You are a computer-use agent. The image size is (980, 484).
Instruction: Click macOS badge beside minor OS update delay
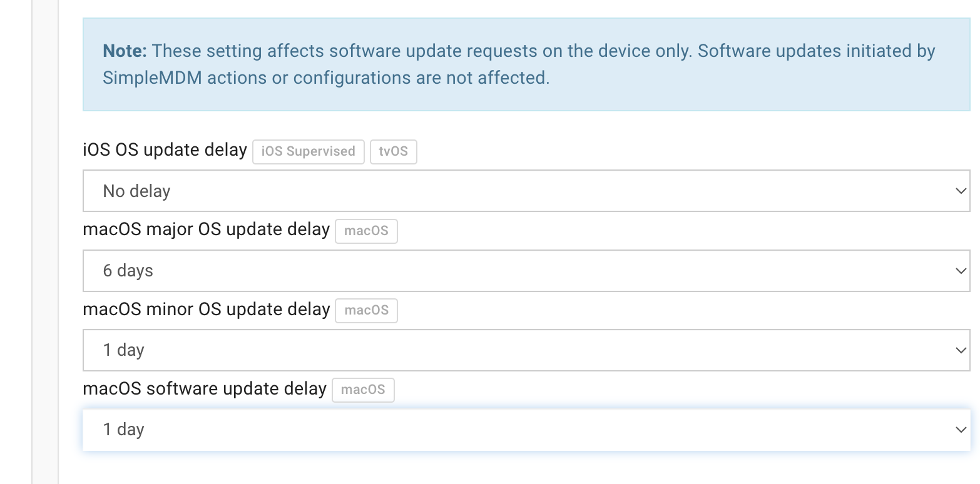(x=366, y=311)
